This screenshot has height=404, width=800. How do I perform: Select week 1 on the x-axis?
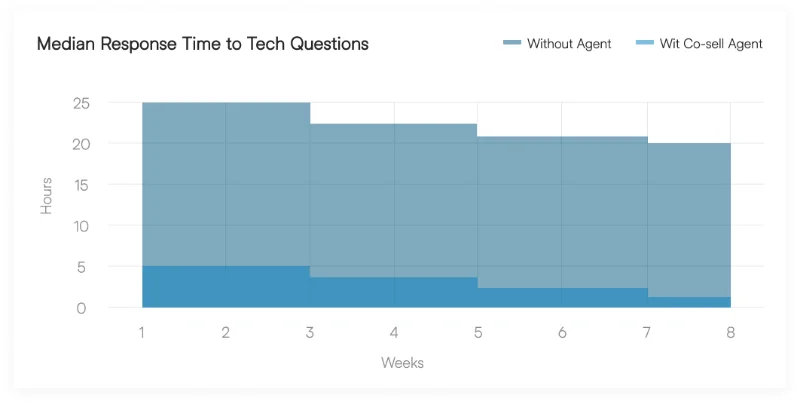point(142,332)
